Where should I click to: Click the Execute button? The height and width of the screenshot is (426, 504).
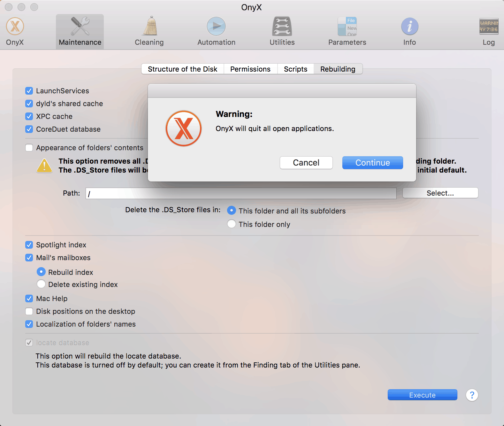click(423, 395)
